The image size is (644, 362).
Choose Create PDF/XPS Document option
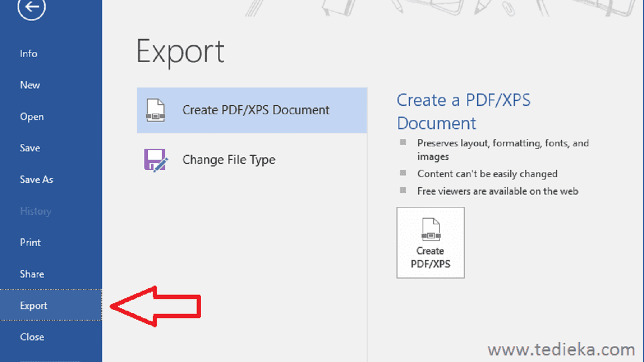tap(256, 110)
